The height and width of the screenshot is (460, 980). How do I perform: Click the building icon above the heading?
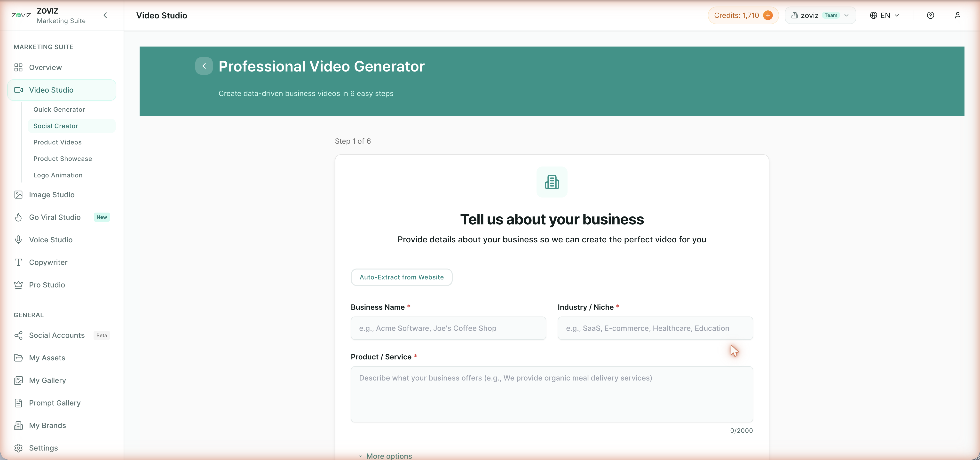(x=552, y=182)
